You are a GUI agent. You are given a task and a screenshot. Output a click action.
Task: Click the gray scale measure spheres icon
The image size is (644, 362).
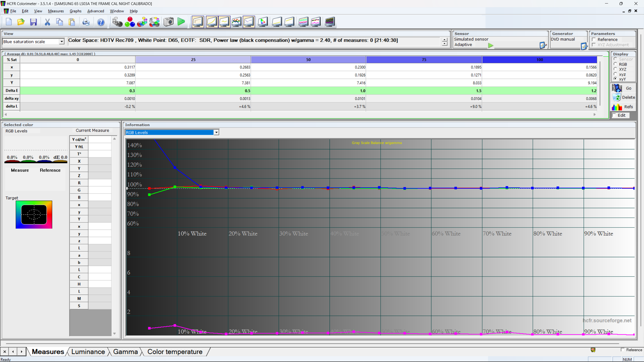pos(117,22)
